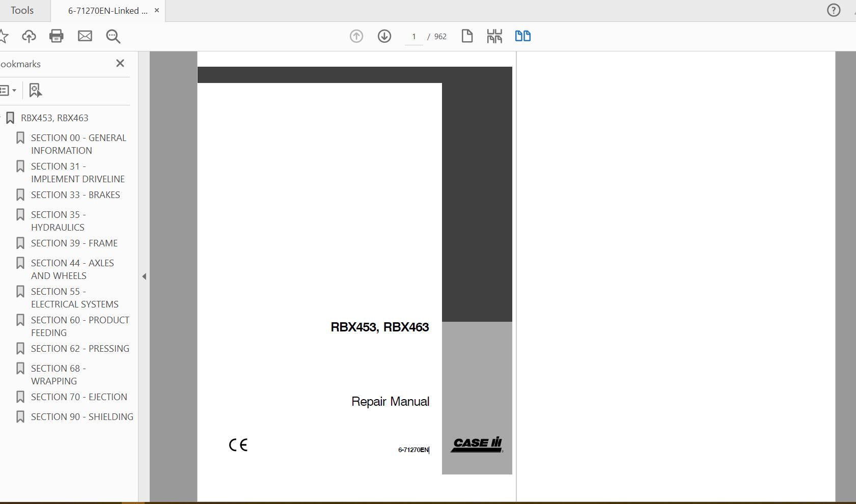Screen dimensions: 856x504
Task: Switch to the 6-71270EN-Linked document tab
Action: pos(108,10)
